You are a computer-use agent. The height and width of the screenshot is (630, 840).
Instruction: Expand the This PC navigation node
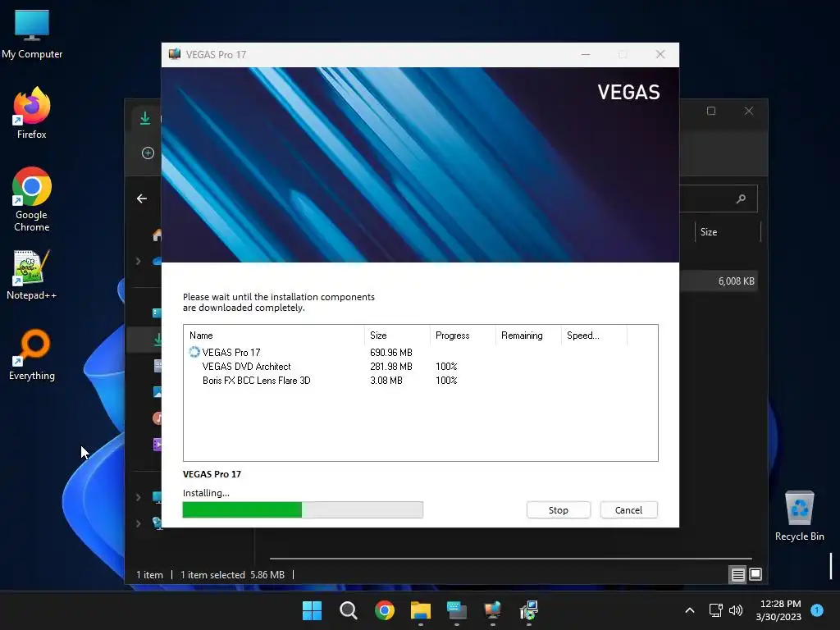[138, 497]
